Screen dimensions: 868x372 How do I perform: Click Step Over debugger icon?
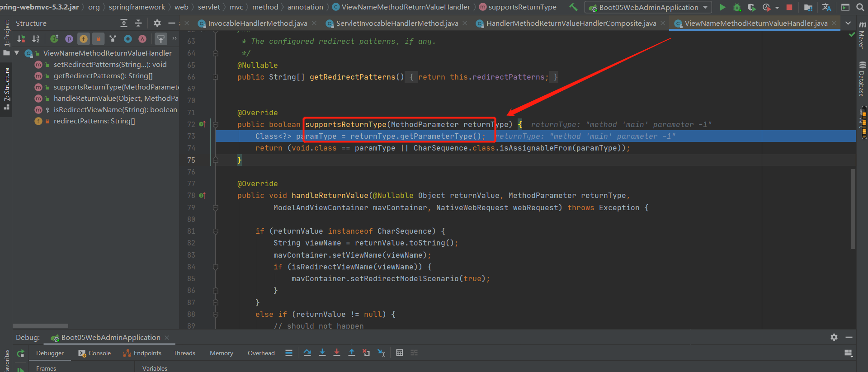tap(307, 353)
